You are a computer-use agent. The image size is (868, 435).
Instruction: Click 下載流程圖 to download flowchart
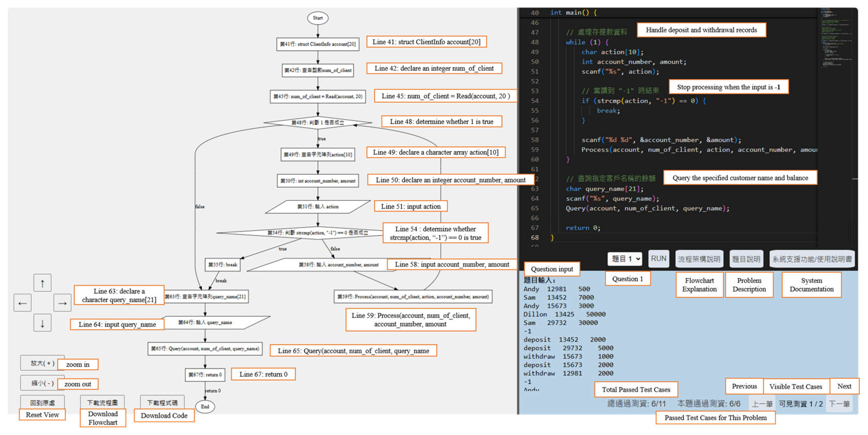pyautogui.click(x=103, y=402)
